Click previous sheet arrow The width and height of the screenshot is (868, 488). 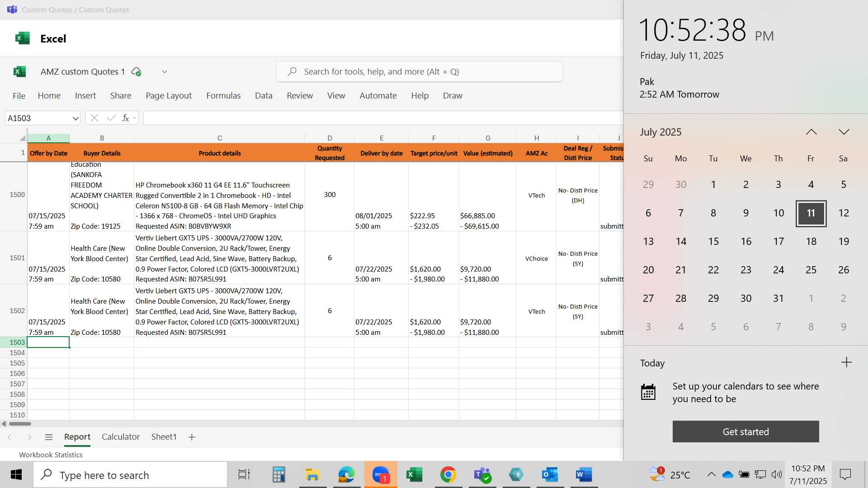(x=9, y=437)
